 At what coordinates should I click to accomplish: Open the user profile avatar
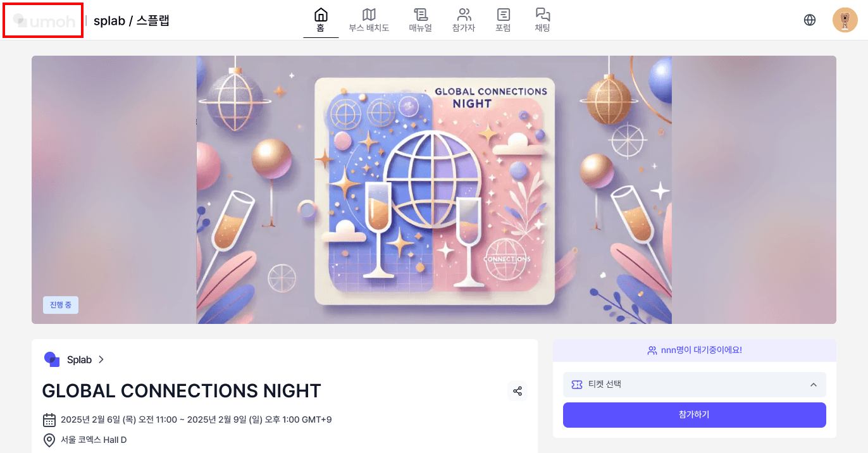point(845,20)
